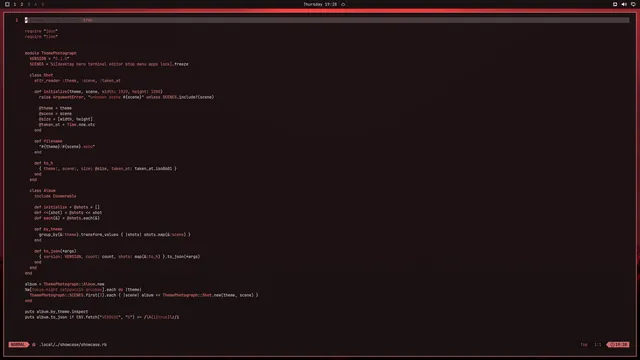Viewport: 640px width, 360px height.
Task: Click the @scene = scene line
Action: (55, 113)
